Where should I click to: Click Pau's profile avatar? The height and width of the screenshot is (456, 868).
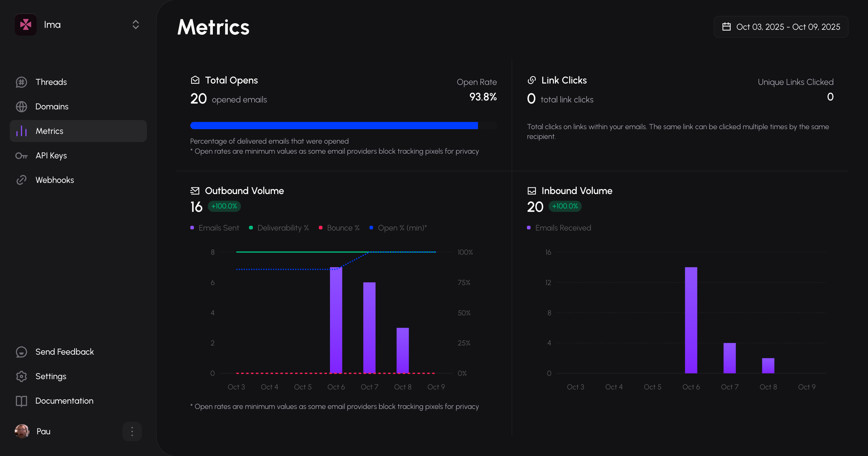click(x=22, y=432)
